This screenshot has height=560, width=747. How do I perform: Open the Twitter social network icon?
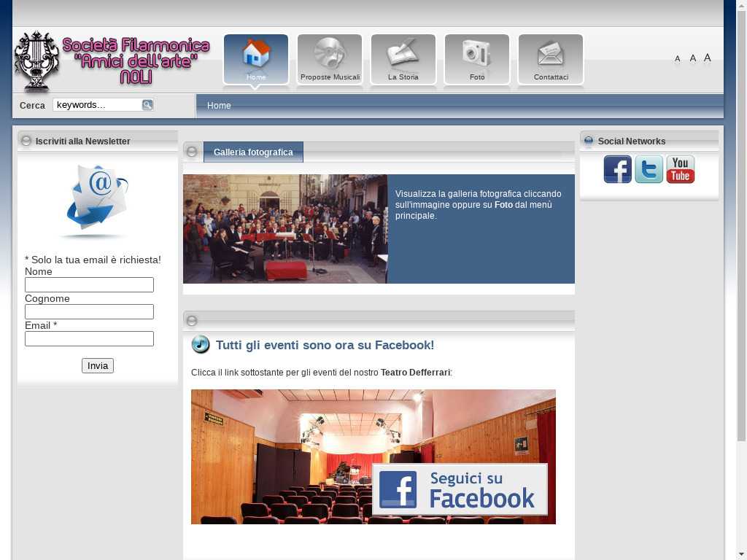coord(649,169)
